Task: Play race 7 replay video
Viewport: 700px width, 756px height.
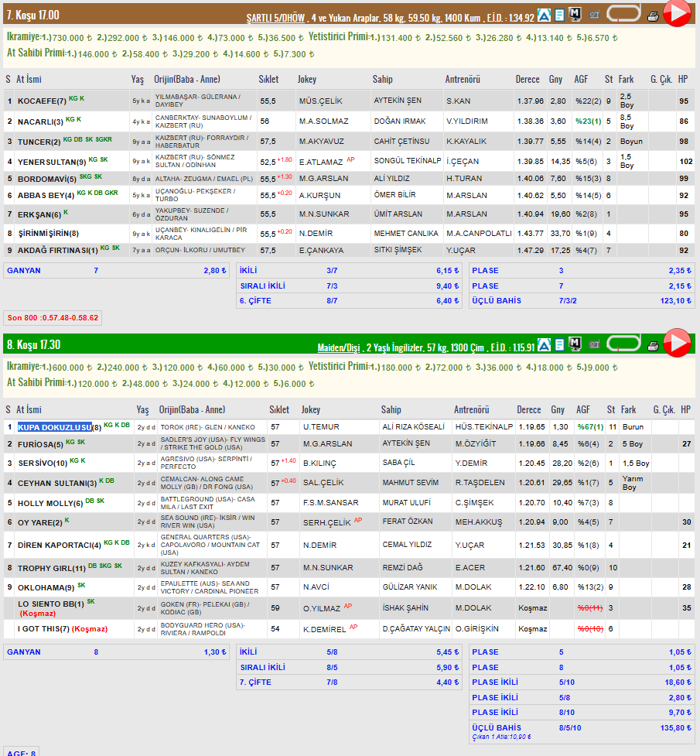Action: pos(678,13)
